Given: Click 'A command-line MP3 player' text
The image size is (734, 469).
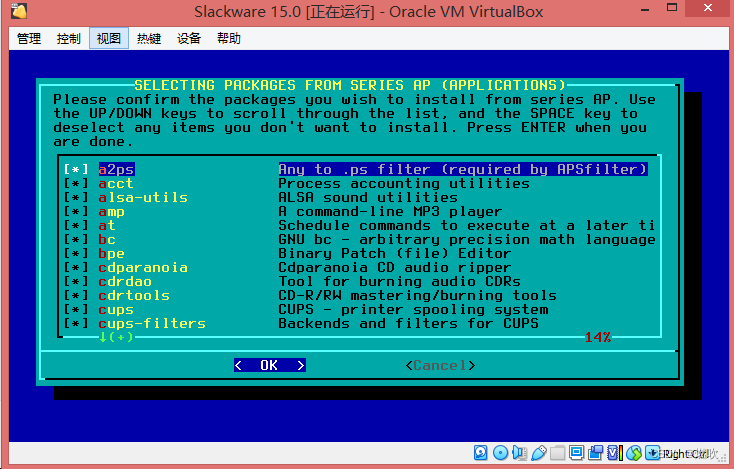Looking at the screenshot, I should [x=390, y=211].
